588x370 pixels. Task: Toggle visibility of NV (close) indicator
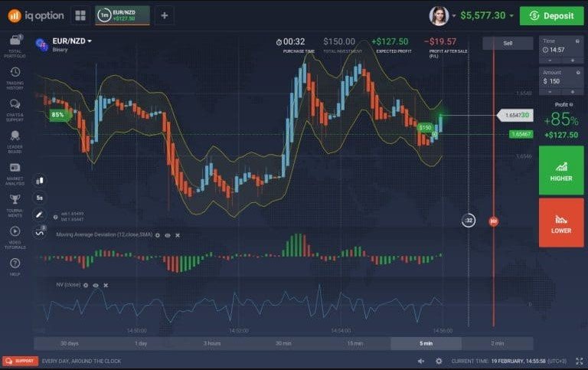tap(96, 285)
